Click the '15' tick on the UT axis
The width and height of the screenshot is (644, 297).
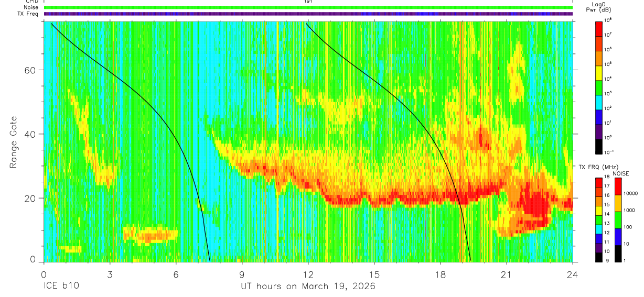(374, 273)
